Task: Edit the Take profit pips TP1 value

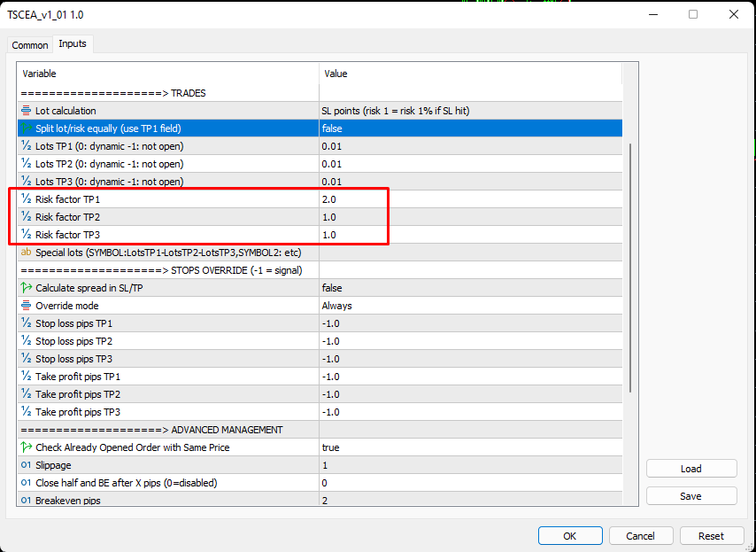Action: (471, 377)
